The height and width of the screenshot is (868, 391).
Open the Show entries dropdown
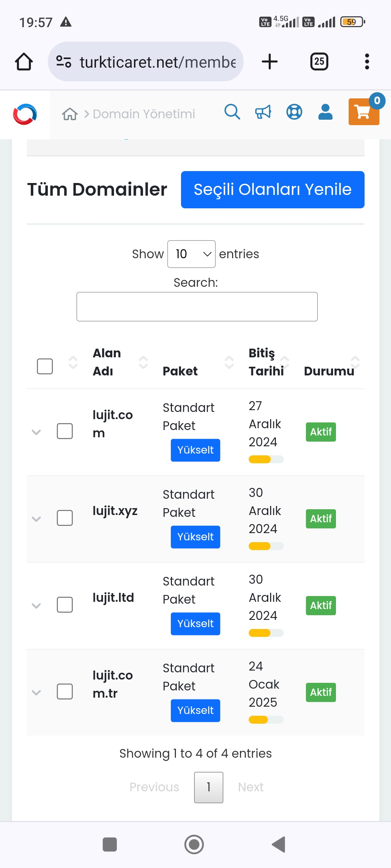(192, 254)
